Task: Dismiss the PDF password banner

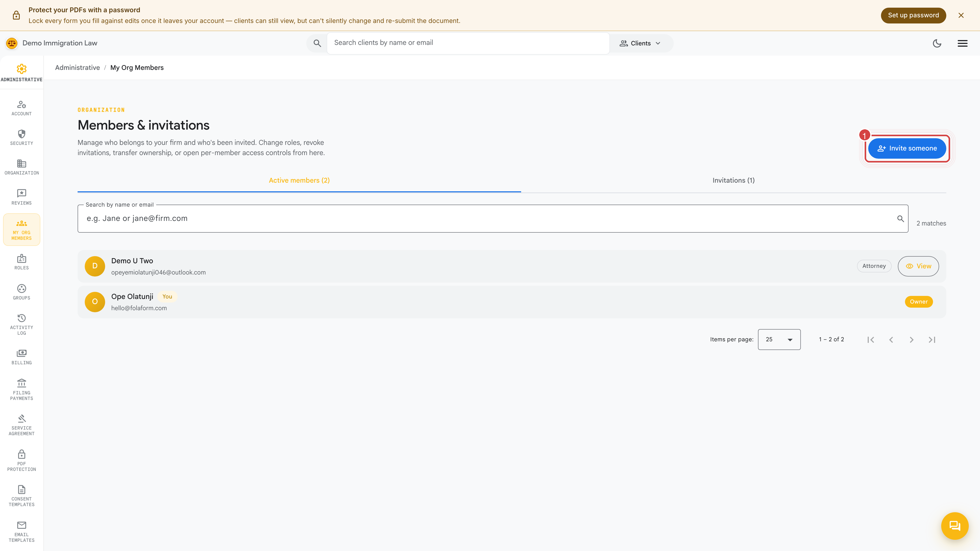Action: click(961, 15)
